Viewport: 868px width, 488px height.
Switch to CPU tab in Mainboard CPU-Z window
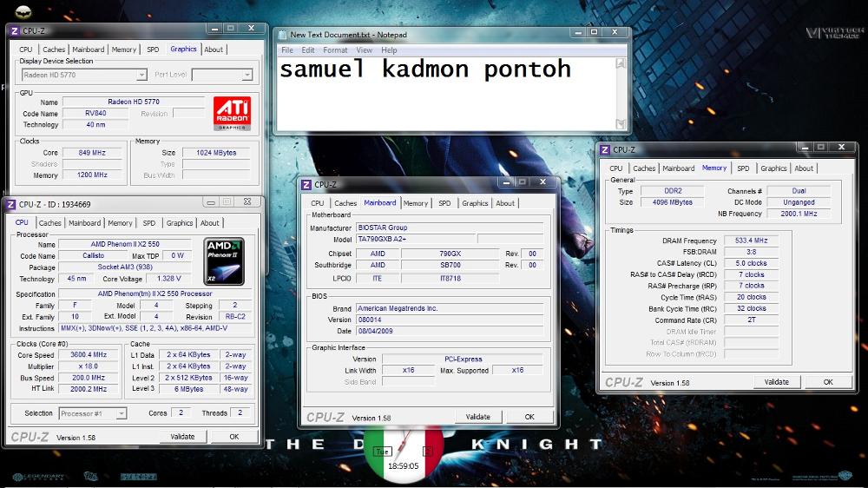coord(317,203)
